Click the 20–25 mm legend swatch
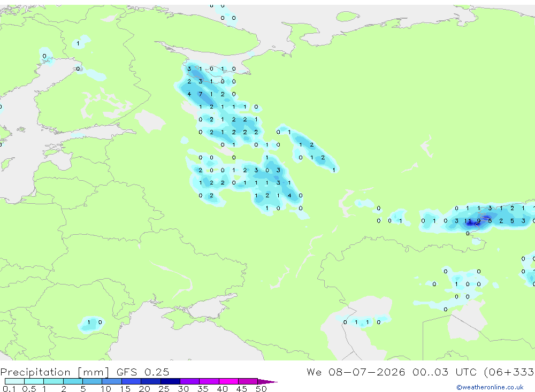Image resolution: width=535 pixels, height=392 pixels. pos(151,381)
